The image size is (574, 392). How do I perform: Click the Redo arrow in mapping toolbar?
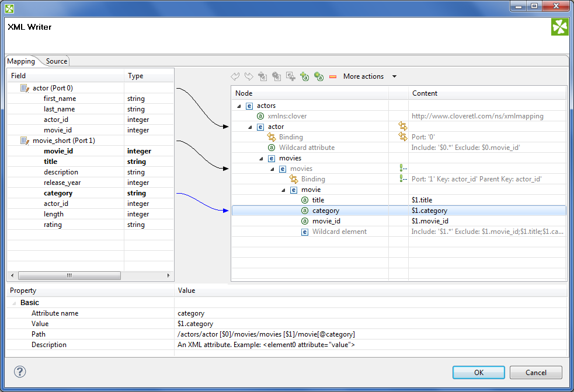tap(249, 76)
